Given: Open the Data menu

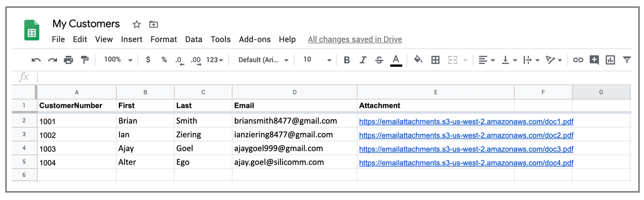Looking at the screenshot, I should [x=194, y=39].
